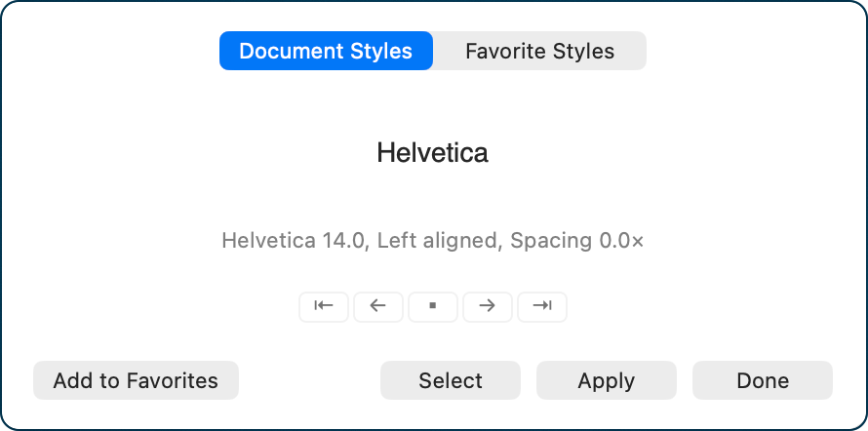
Task: Go to the previous style arrow
Action: [378, 306]
